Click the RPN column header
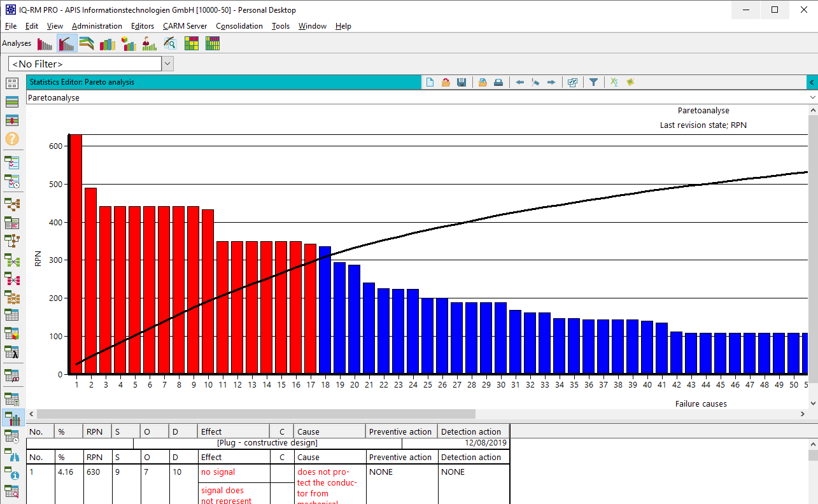The image size is (818, 504). (x=94, y=431)
